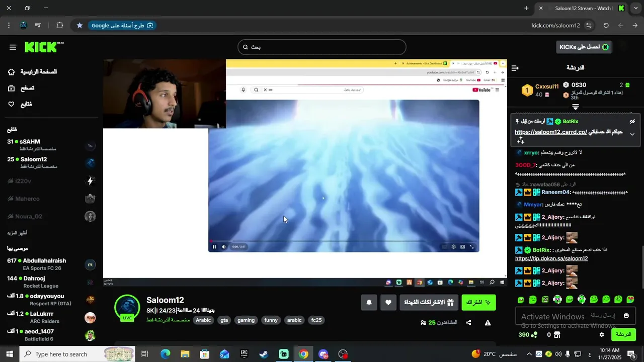This screenshot has width=644, height=362.
Task: Open the Kick hamburger menu
Action: tap(13, 47)
